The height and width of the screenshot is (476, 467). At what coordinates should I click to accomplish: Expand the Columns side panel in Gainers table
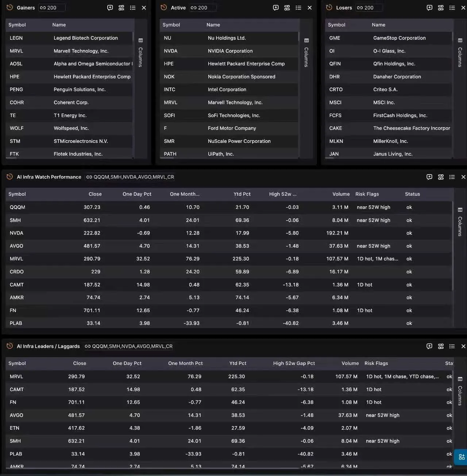140,53
